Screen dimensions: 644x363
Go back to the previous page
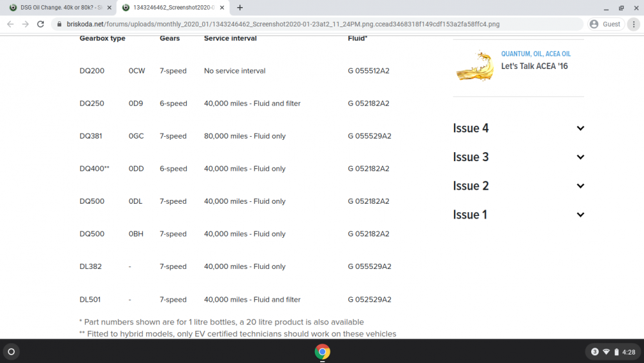10,25
